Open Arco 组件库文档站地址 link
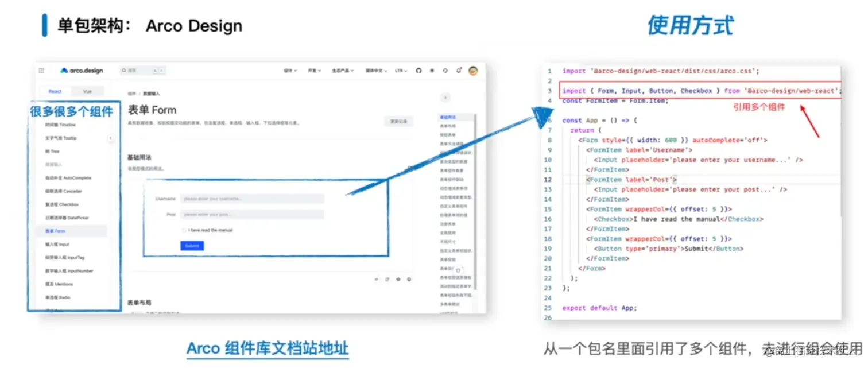 268,348
